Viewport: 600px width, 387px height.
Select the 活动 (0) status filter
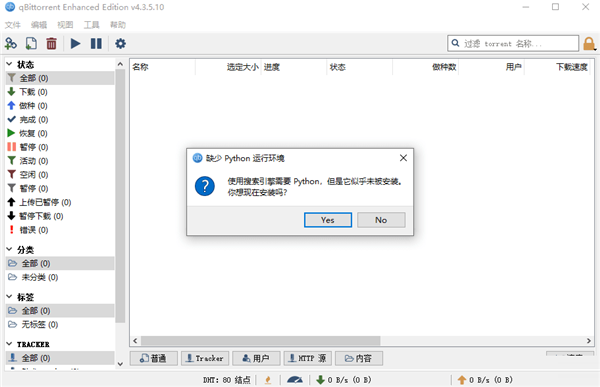pos(60,161)
